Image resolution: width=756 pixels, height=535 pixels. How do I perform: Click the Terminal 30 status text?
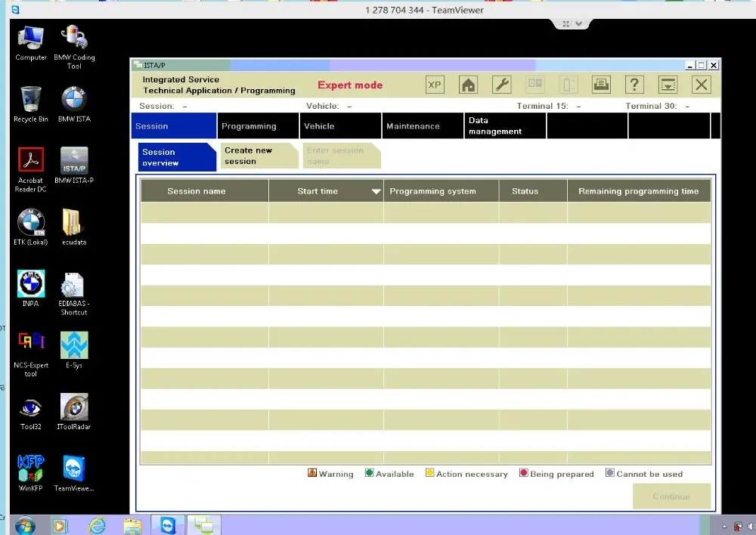[x=658, y=106]
